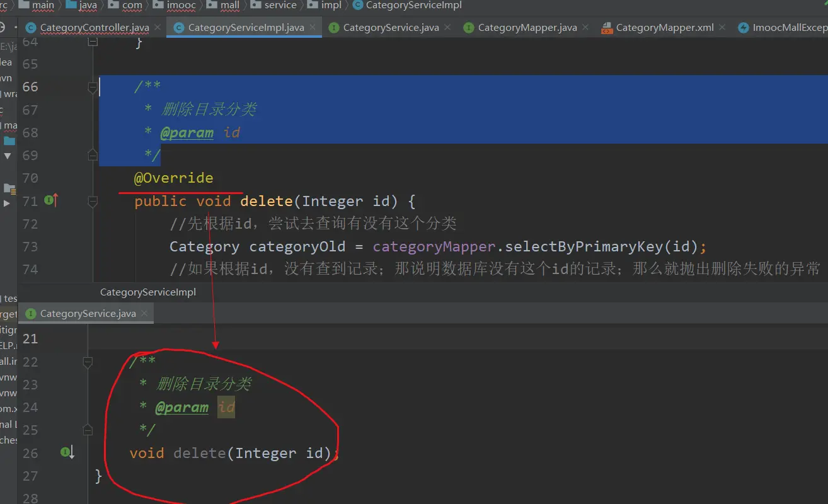Screen dimensions: 828x504
Task: Fold the delete method at line 71
Action: pos(93,201)
